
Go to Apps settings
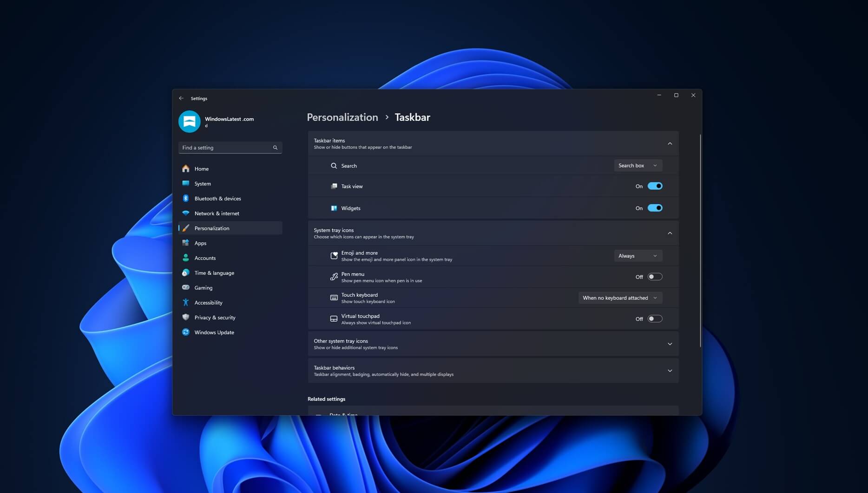(x=200, y=243)
